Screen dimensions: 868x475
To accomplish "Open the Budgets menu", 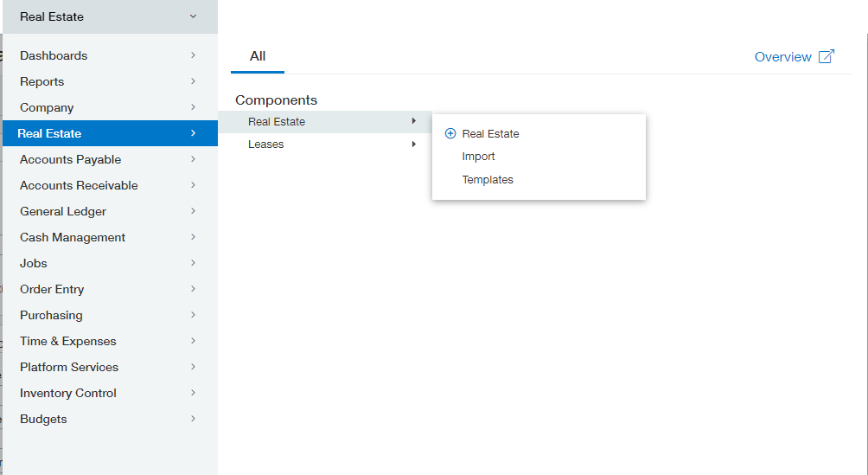I will [110, 419].
